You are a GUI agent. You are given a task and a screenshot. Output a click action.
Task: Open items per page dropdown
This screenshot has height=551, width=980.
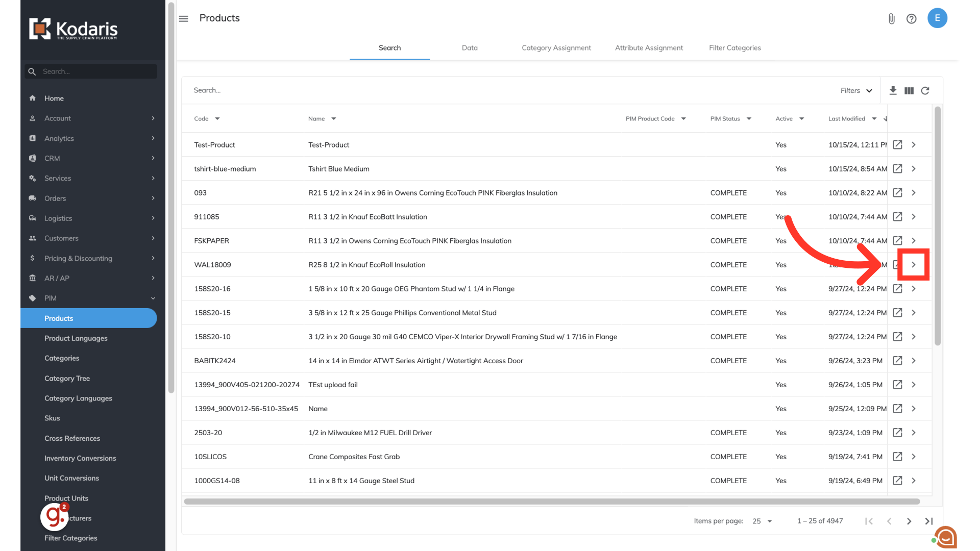[x=762, y=521]
